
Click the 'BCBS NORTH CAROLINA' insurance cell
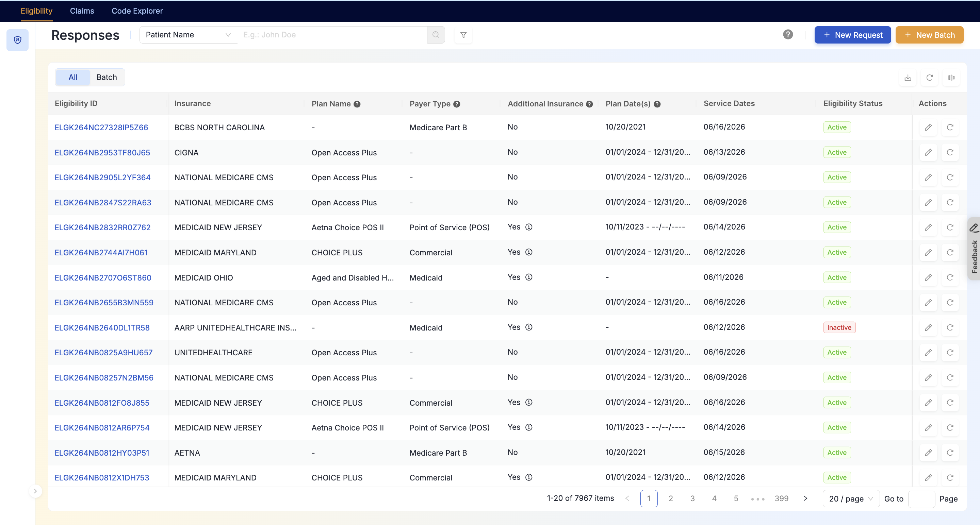219,128
